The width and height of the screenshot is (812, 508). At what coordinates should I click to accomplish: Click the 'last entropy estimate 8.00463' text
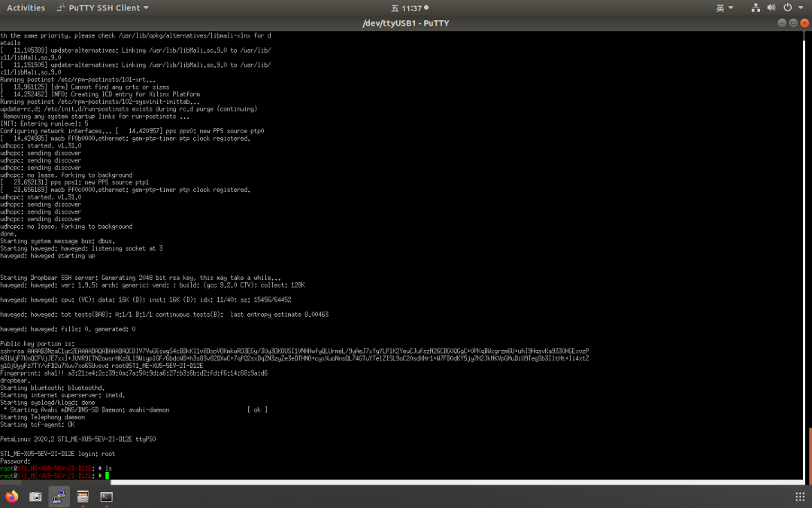pyautogui.click(x=280, y=314)
